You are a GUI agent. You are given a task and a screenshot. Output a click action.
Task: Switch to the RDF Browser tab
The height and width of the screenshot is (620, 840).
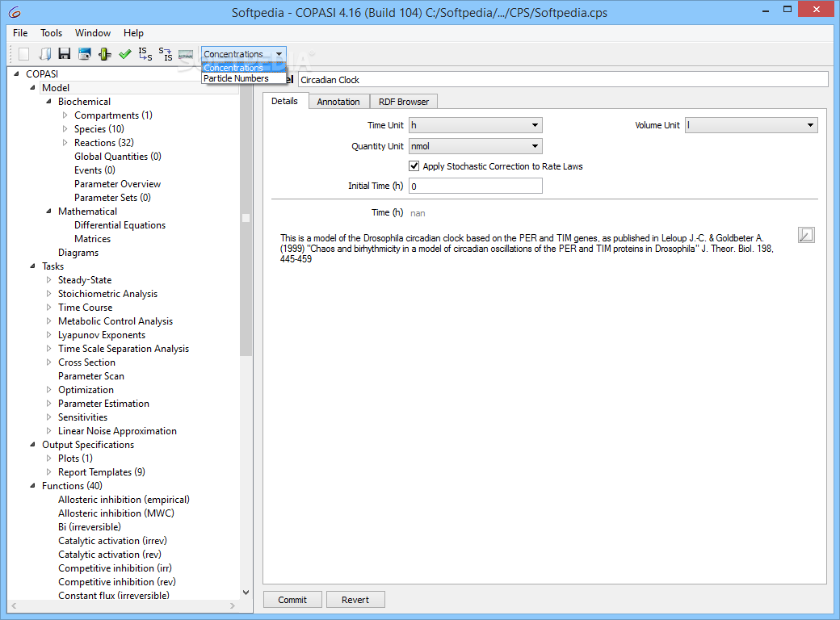(x=404, y=102)
